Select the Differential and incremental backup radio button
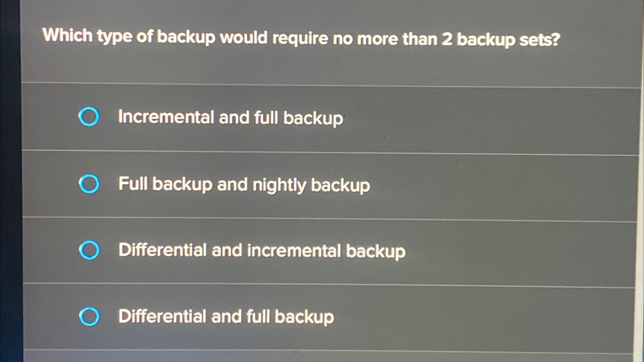This screenshot has width=644, height=362. [89, 251]
